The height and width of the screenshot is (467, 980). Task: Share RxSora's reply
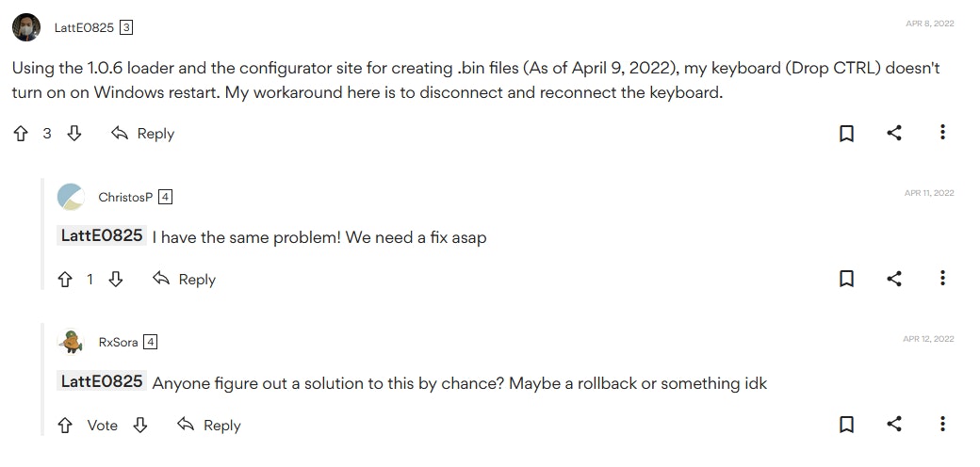point(894,425)
